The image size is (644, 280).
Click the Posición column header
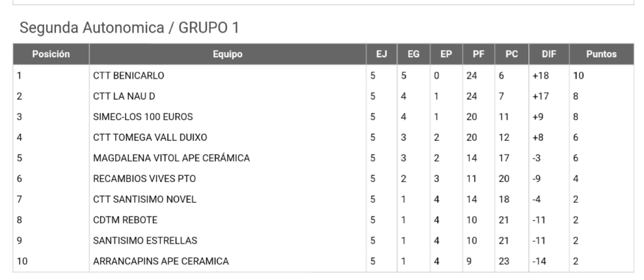coord(51,54)
